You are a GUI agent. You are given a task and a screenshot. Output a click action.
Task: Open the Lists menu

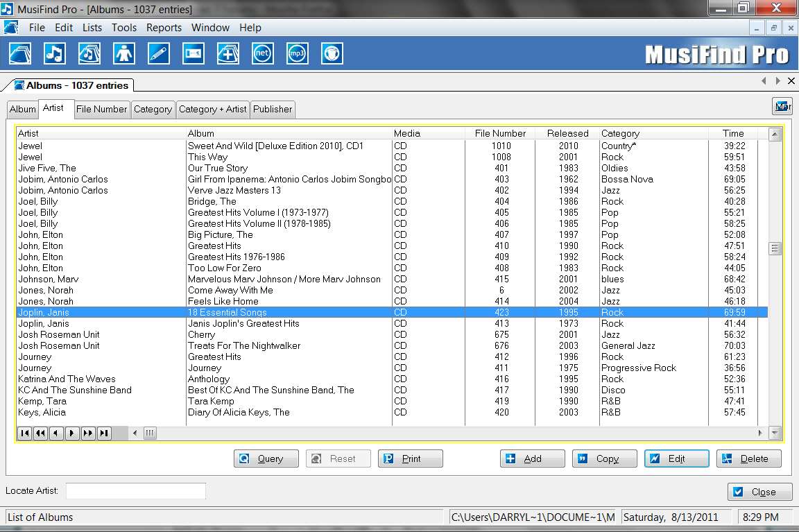tap(92, 28)
